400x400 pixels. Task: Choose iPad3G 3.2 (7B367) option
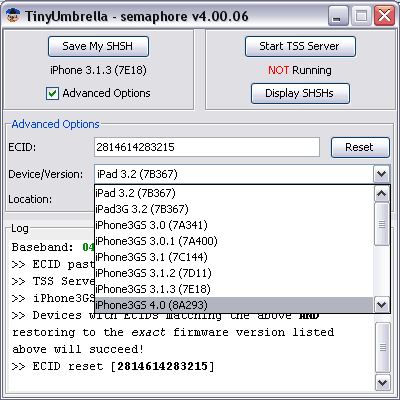234,209
